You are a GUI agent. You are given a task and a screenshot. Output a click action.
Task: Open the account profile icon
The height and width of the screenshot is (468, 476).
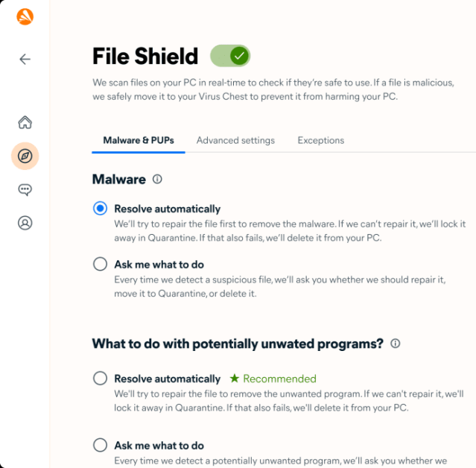click(25, 223)
